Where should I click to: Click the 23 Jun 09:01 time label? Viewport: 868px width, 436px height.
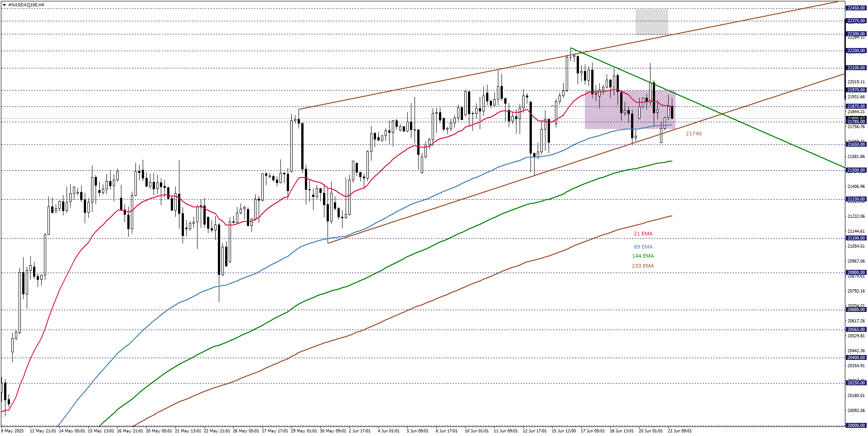click(680, 431)
